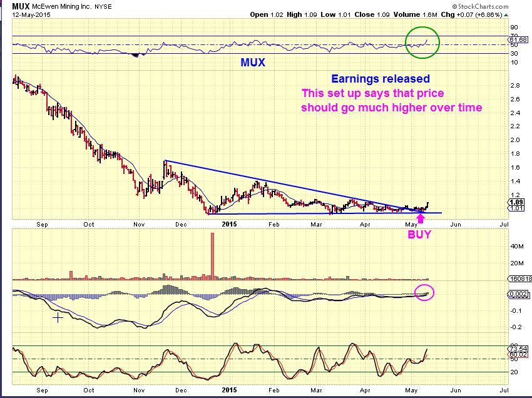This screenshot has height=398, width=532.
Task: Click the MACD value tag 0.002
Action: pos(519,294)
